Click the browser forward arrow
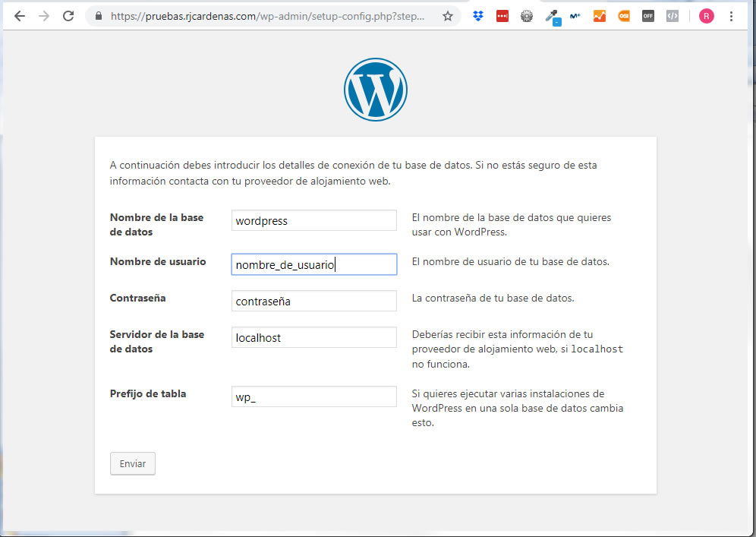 [x=44, y=16]
